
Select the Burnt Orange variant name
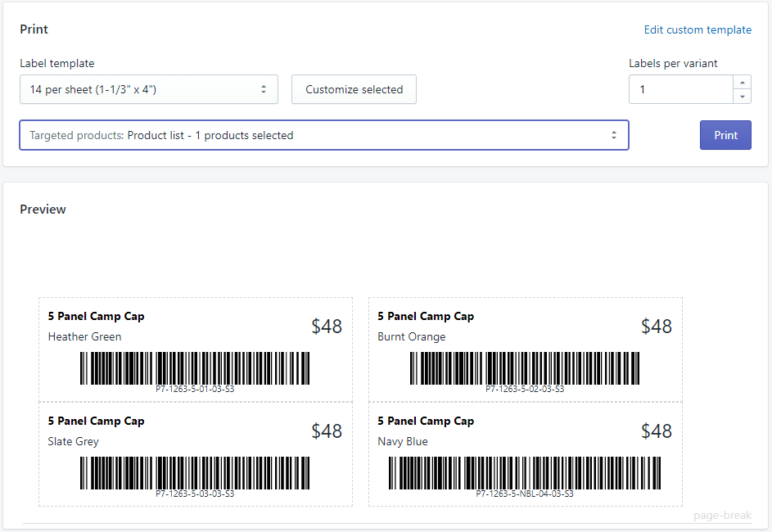412,336
